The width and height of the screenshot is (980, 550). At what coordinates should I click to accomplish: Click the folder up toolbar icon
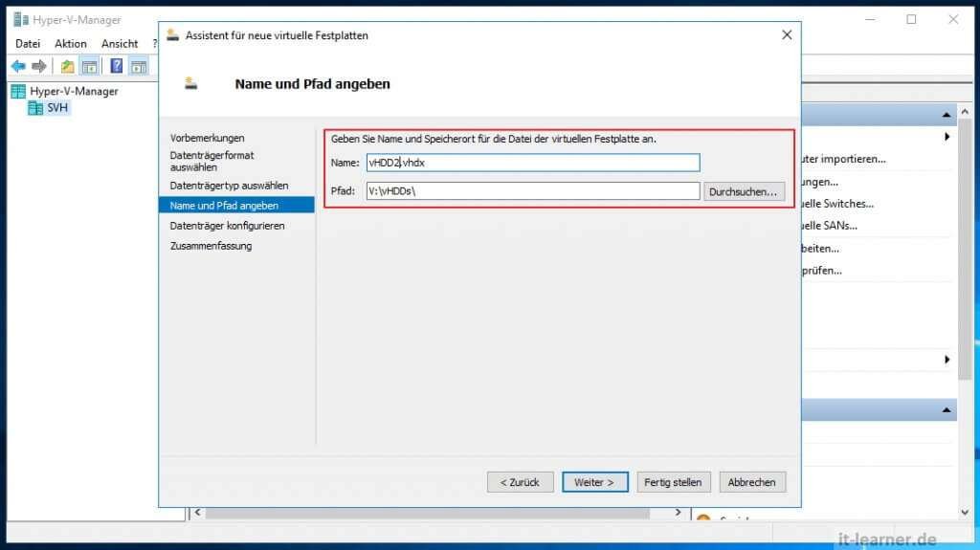(x=67, y=66)
